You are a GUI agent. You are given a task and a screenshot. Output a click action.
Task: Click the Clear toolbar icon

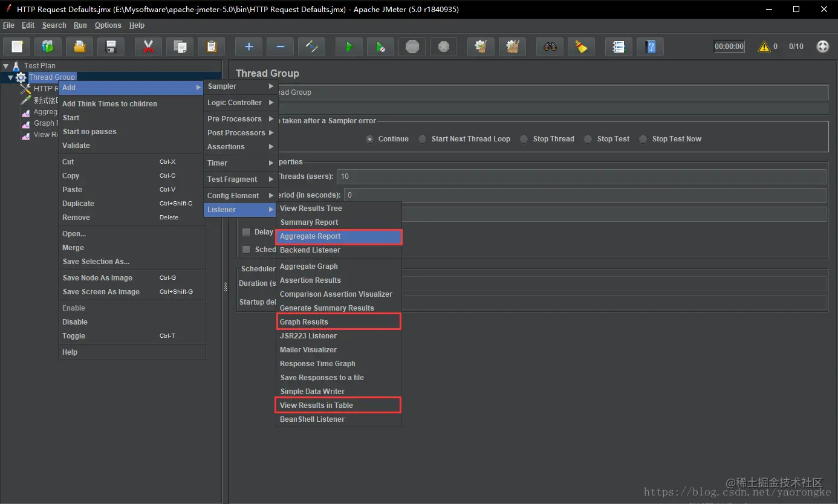coord(481,47)
